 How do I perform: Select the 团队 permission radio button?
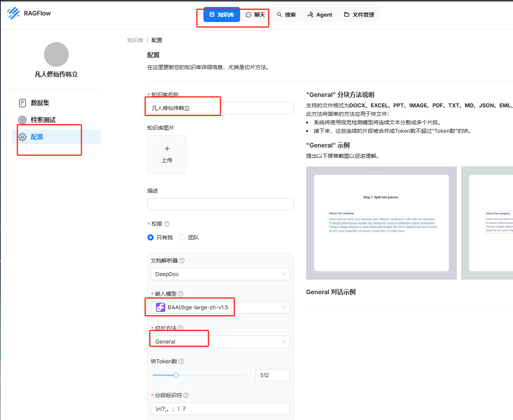coord(182,237)
